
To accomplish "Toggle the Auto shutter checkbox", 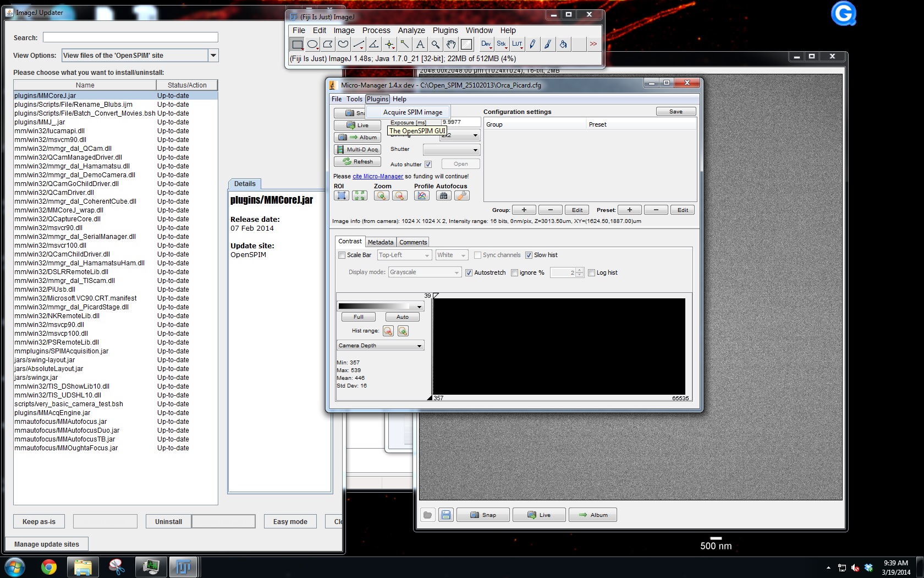I will [x=428, y=164].
